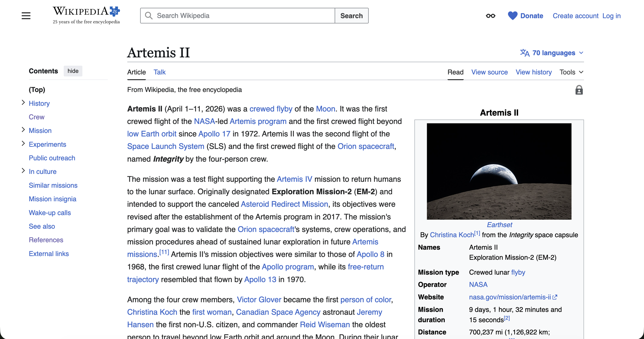Viewport: 644px width, 339px height.
Task: Open the first woman link
Action: [x=212, y=312]
